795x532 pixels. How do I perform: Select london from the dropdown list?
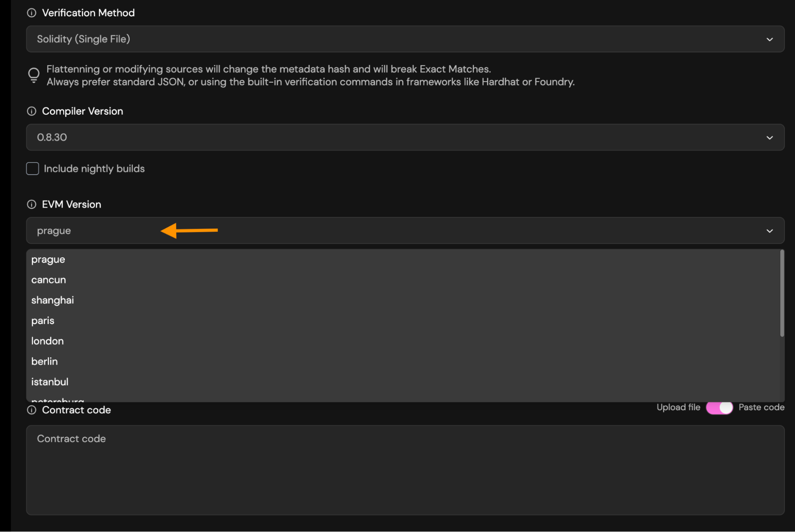(47, 341)
